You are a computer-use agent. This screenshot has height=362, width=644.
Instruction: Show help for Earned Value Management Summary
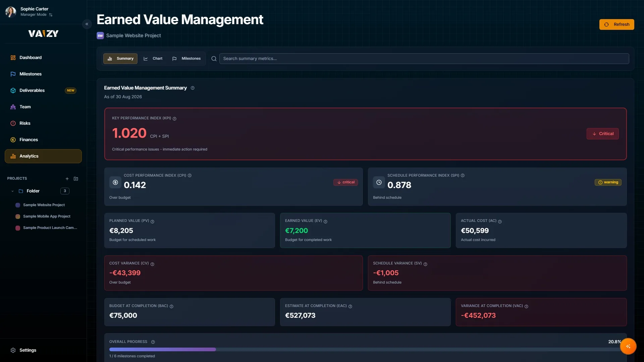193,88
